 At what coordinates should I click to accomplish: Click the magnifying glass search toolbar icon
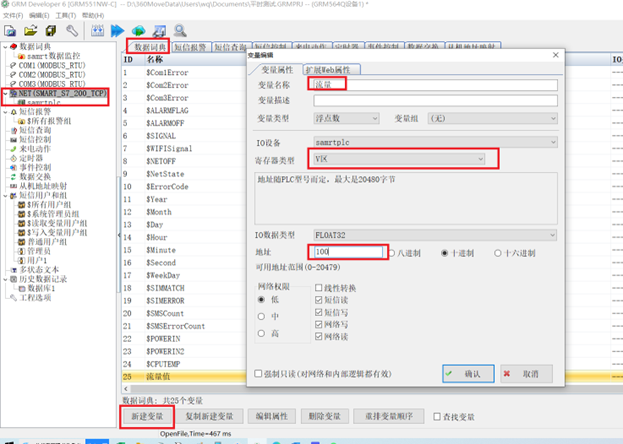180,31
